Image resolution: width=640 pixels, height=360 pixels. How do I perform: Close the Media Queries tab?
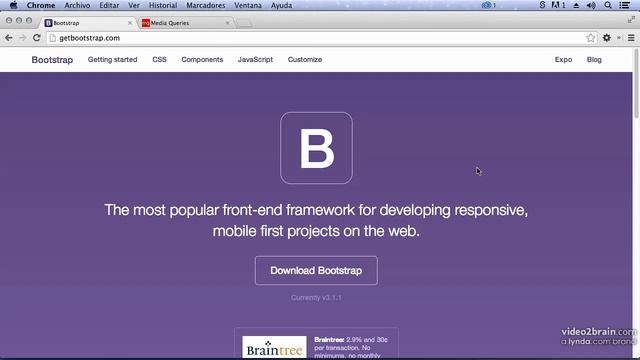click(227, 23)
